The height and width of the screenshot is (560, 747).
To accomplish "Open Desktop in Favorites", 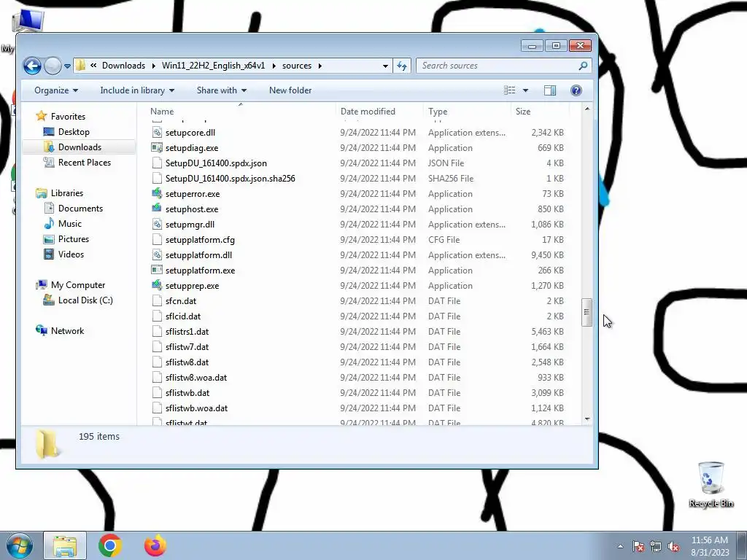I will point(74,132).
